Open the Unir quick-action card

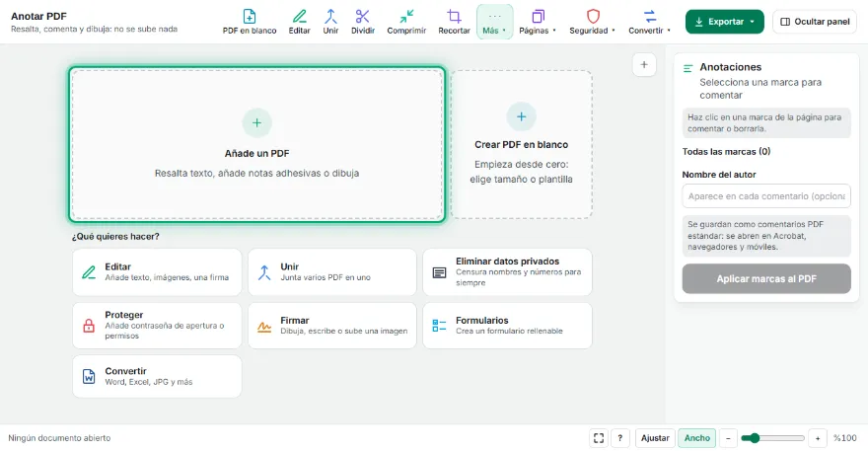click(332, 272)
